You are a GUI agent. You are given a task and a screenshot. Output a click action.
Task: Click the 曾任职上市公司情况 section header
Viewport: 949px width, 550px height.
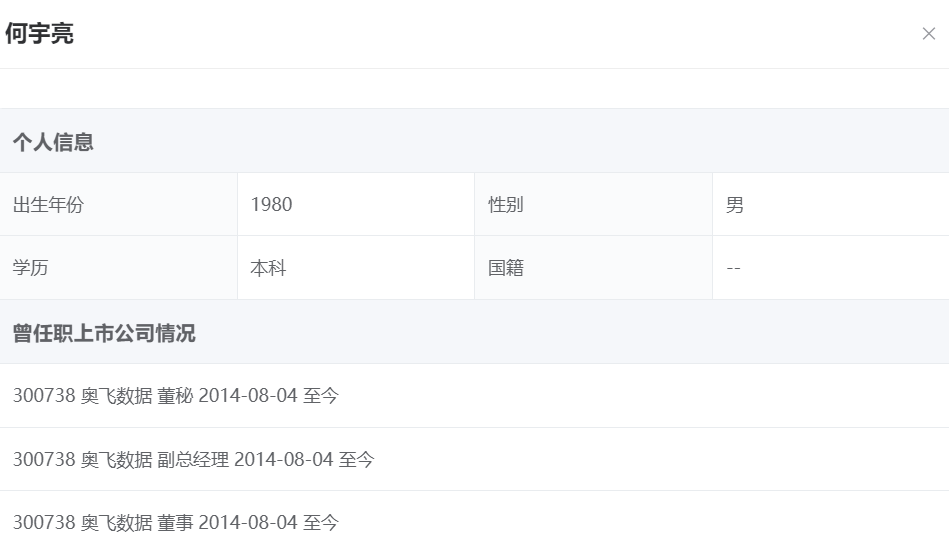tap(104, 333)
